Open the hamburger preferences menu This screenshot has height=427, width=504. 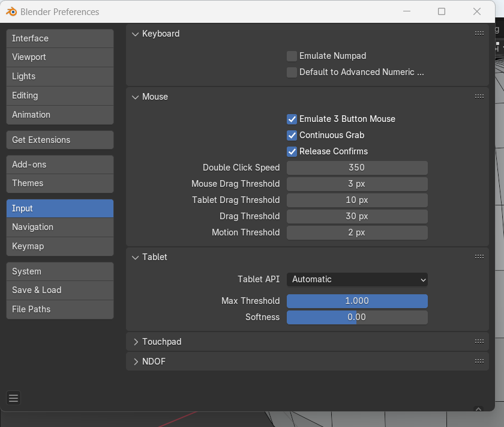(13, 398)
